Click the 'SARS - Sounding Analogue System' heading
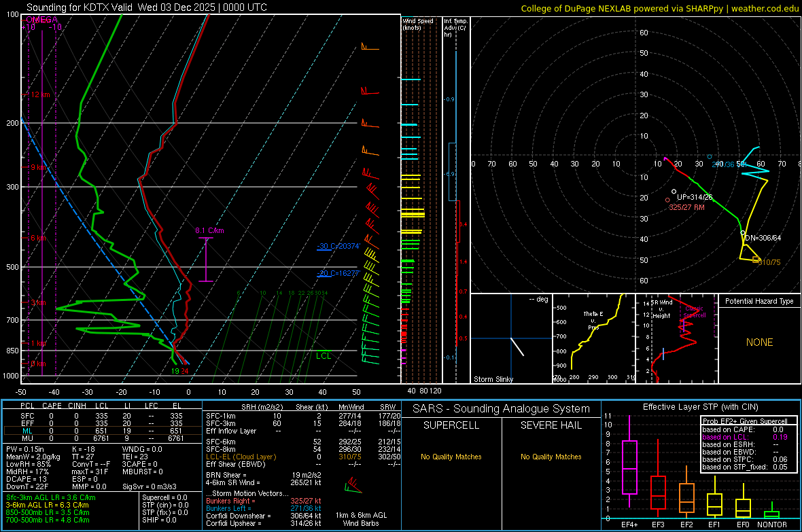 click(501, 408)
